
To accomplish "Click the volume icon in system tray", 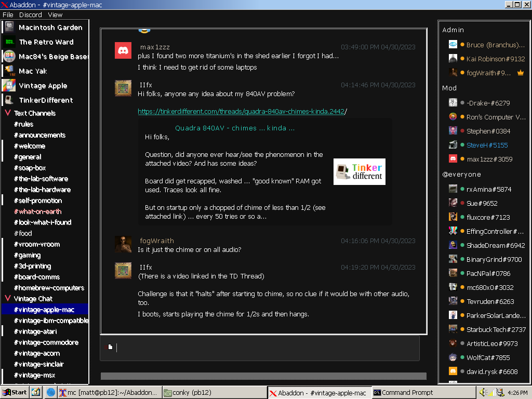I will coord(483,393).
